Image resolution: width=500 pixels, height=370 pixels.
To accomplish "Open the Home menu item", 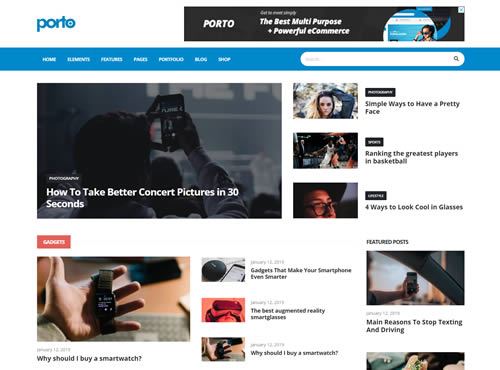I will [x=49, y=59].
